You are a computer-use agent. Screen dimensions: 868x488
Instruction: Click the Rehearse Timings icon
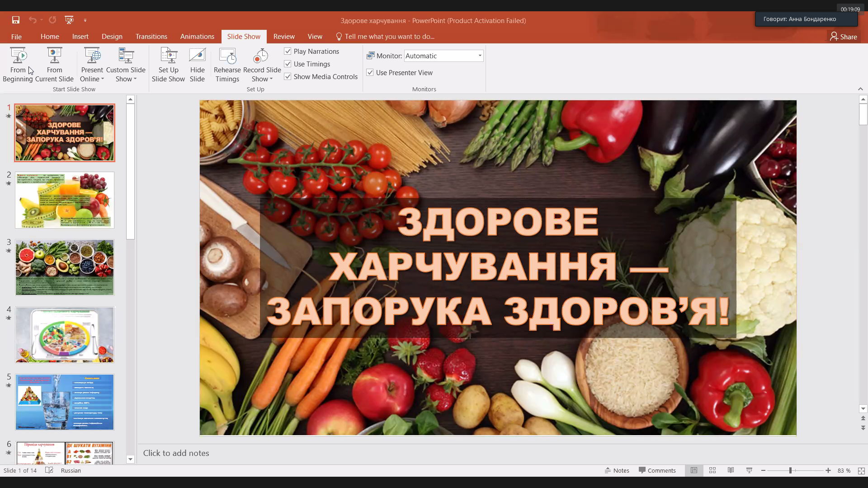point(227,56)
